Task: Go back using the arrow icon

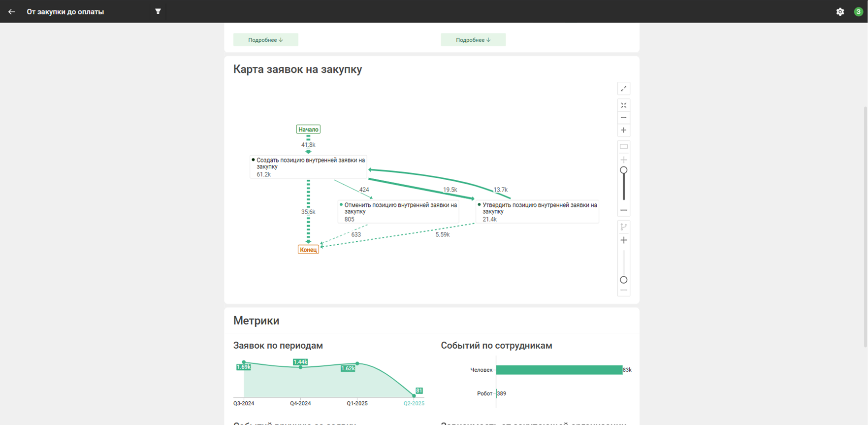Action: click(x=11, y=11)
